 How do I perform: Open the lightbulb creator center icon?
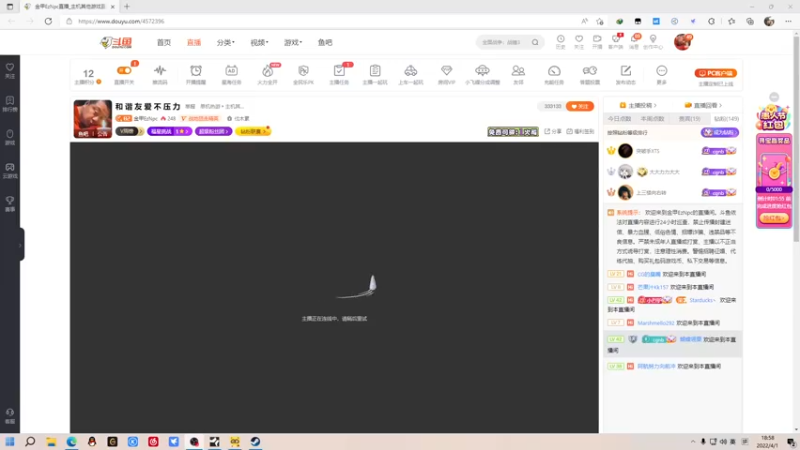coord(653,39)
